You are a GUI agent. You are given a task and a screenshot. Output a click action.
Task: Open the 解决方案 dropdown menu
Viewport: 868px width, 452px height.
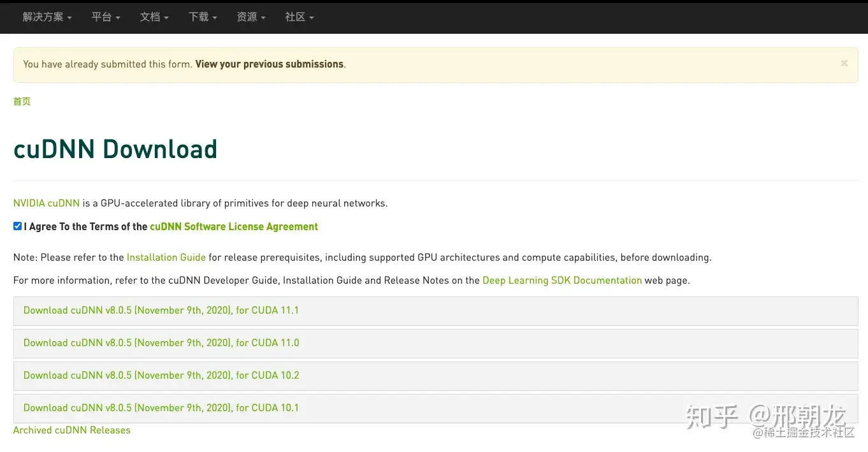[47, 17]
